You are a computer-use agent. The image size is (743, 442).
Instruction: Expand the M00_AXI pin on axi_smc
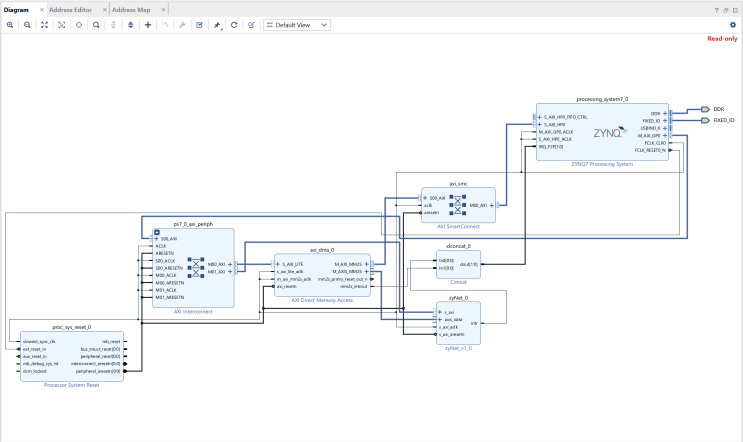coord(492,206)
